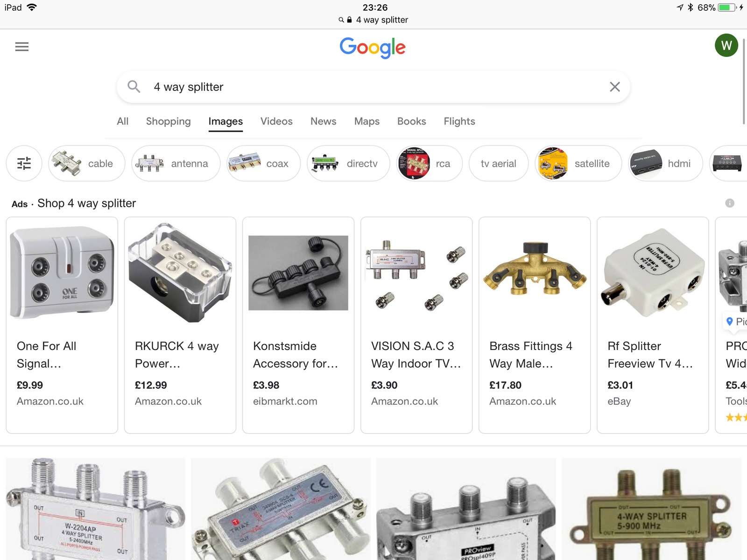The width and height of the screenshot is (747, 560).
Task: Open the image filter tools icon
Action: coord(24,163)
